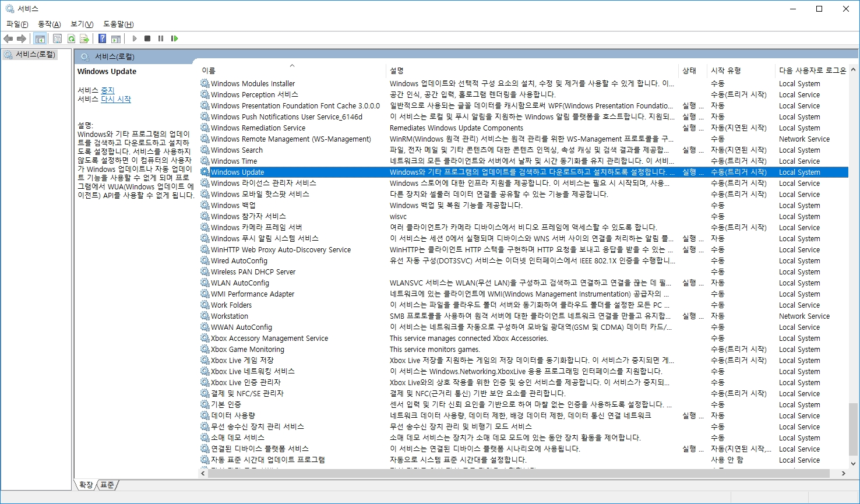
Task: Select Xbox Accessory Management Service row
Action: (524, 338)
